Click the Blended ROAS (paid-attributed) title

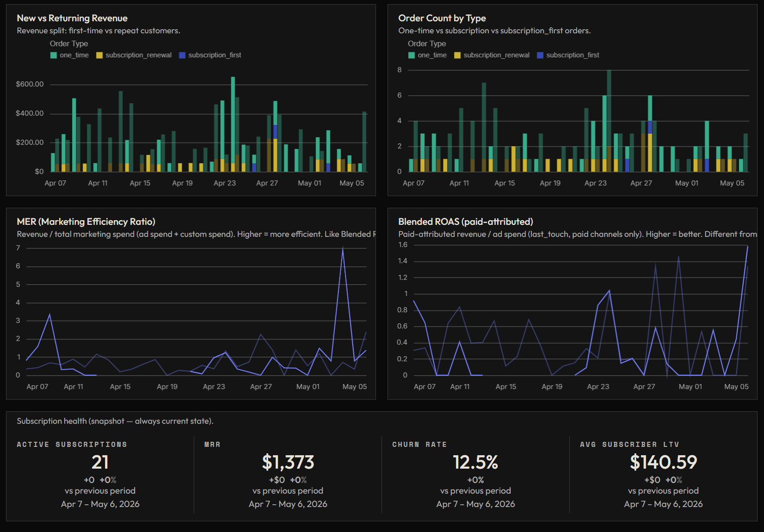click(x=466, y=222)
